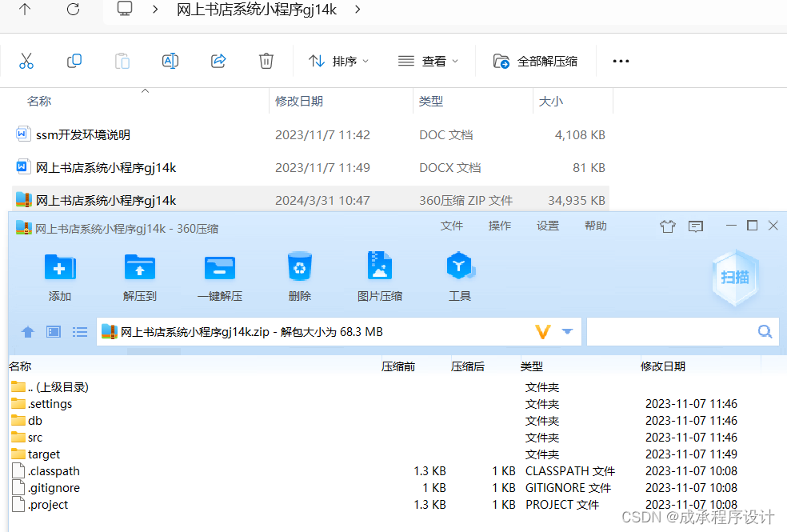Select the target folder in archive

[x=36, y=454]
